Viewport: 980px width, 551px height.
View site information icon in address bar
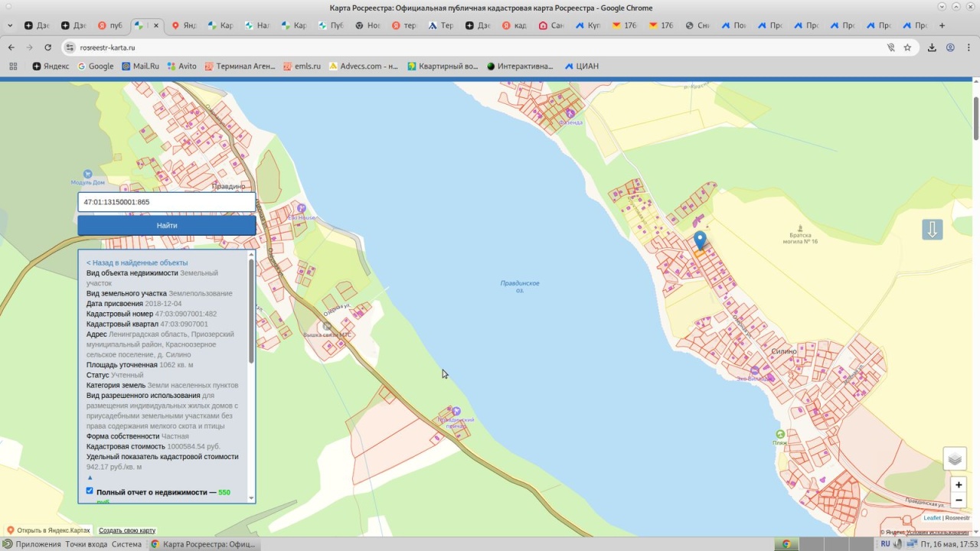[x=70, y=47]
